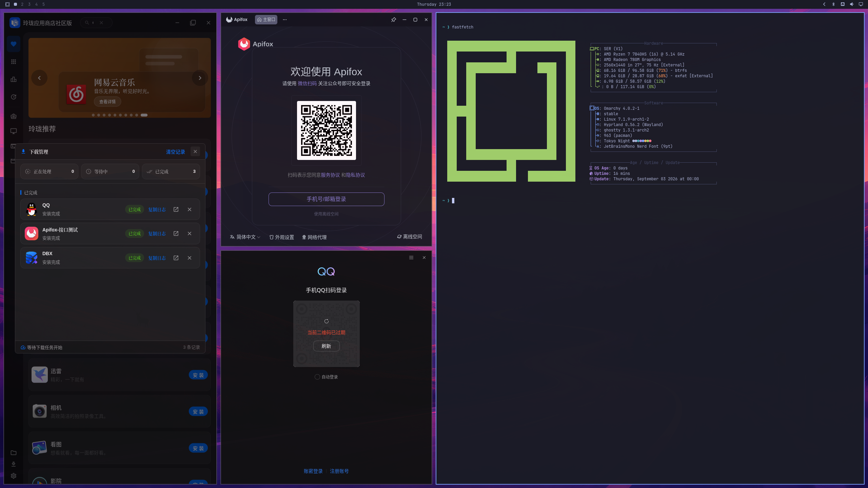Enable 自动登录 radio in QQ login
Image resolution: width=868 pixels, height=488 pixels.
pos(317,377)
